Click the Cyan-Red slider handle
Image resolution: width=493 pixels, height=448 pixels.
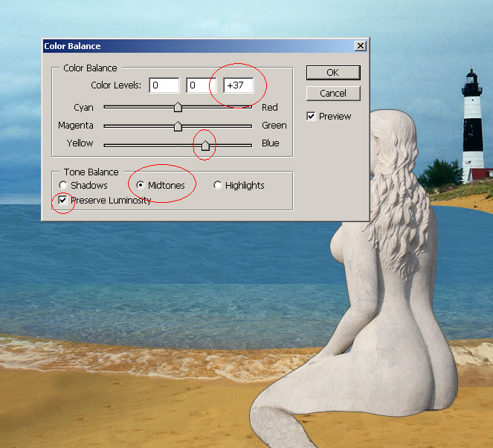(178, 107)
